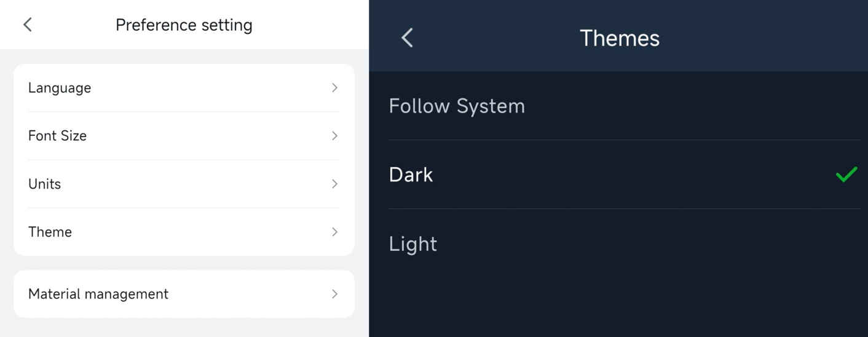Screen dimensions: 868x337
Task: Open the Units preference
Action: [x=44, y=184]
